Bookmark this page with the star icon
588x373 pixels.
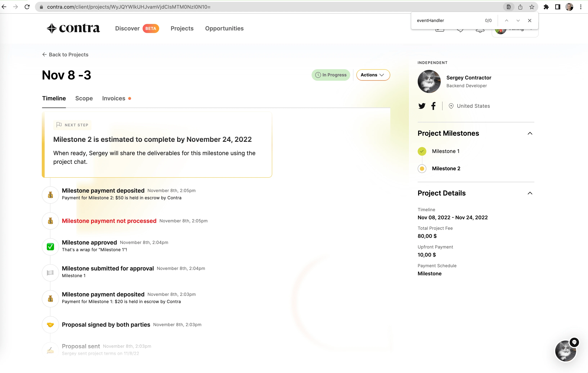[x=532, y=7]
